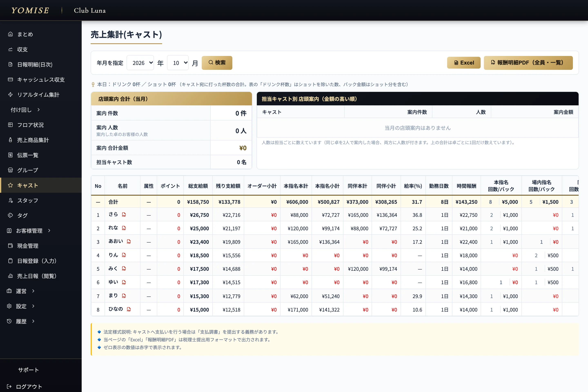
Task: Go to キャッシュレス収支 page
Action: click(x=41, y=79)
